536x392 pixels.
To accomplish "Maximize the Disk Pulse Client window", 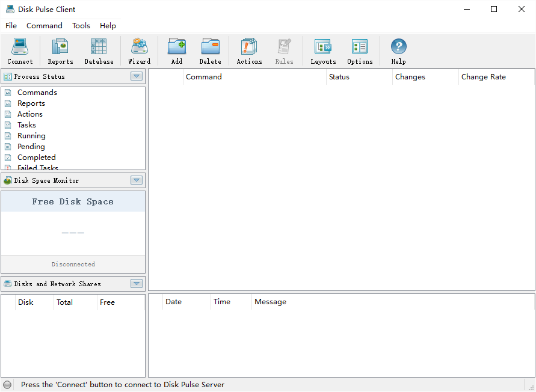I will pyautogui.click(x=494, y=9).
